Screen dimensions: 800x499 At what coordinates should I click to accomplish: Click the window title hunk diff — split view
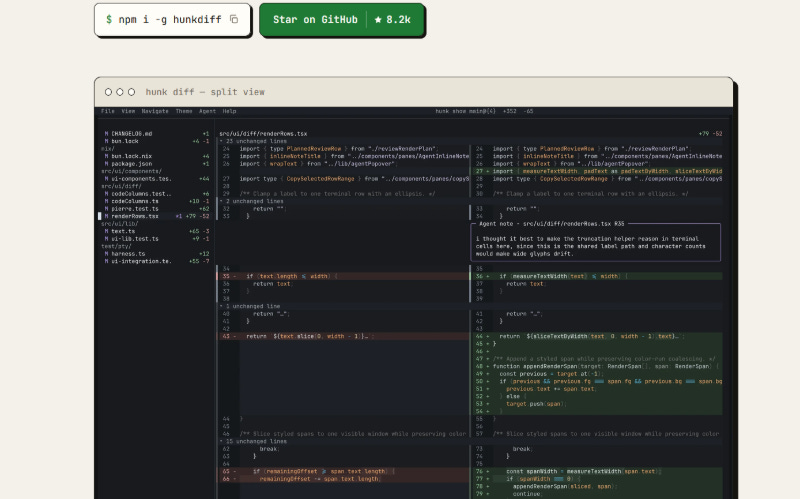[205, 92]
